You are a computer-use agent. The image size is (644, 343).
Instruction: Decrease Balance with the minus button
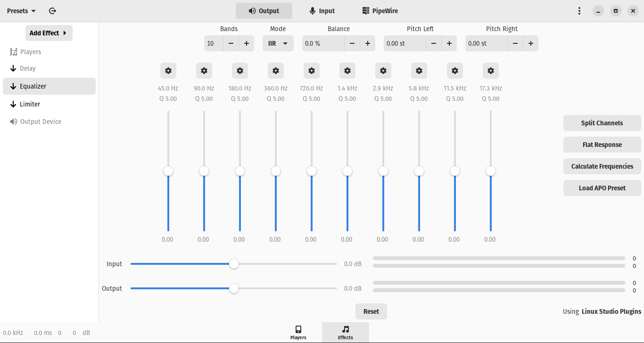click(x=352, y=43)
